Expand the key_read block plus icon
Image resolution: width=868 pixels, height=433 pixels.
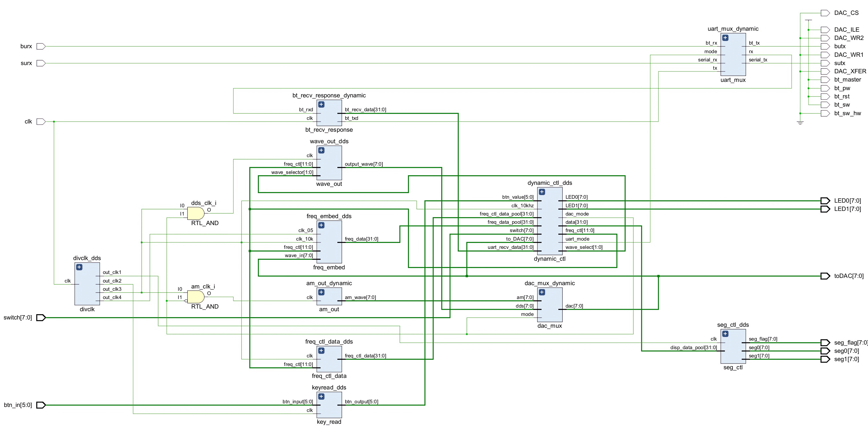(321, 397)
